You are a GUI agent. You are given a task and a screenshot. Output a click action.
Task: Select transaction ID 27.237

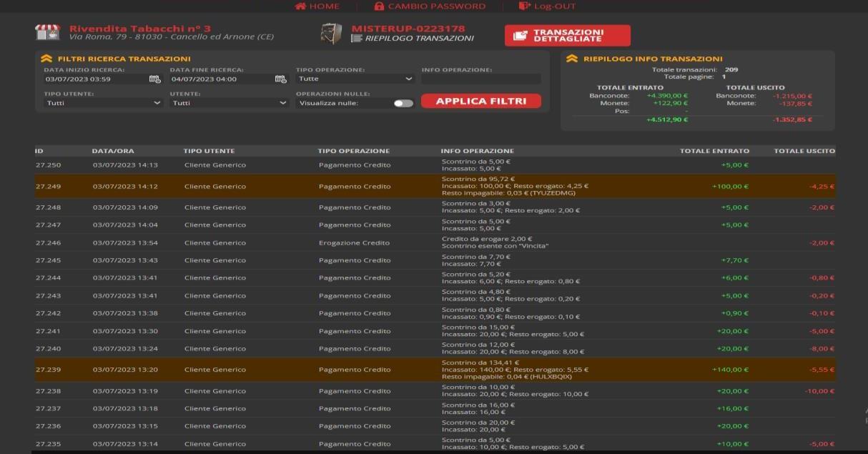(x=48, y=409)
